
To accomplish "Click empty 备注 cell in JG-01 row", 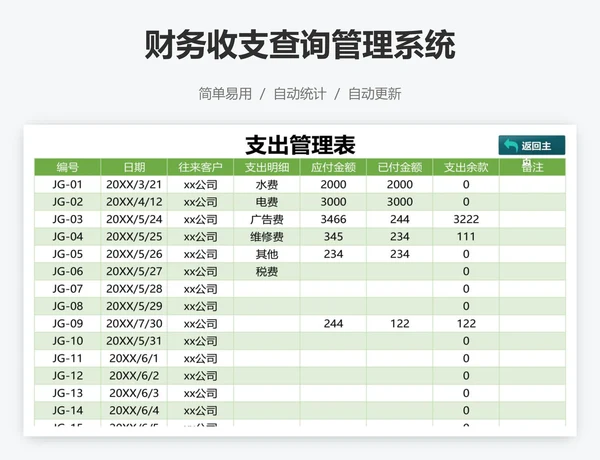I will [532, 184].
